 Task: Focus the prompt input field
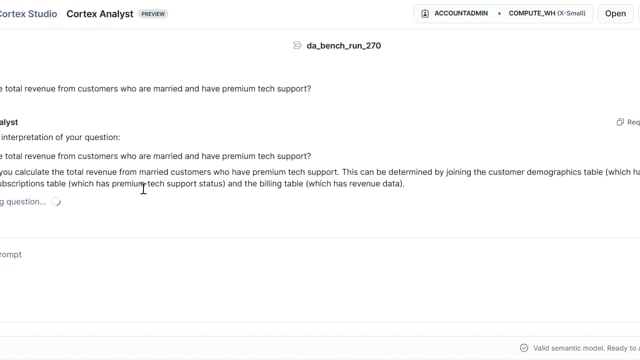(x=320, y=280)
